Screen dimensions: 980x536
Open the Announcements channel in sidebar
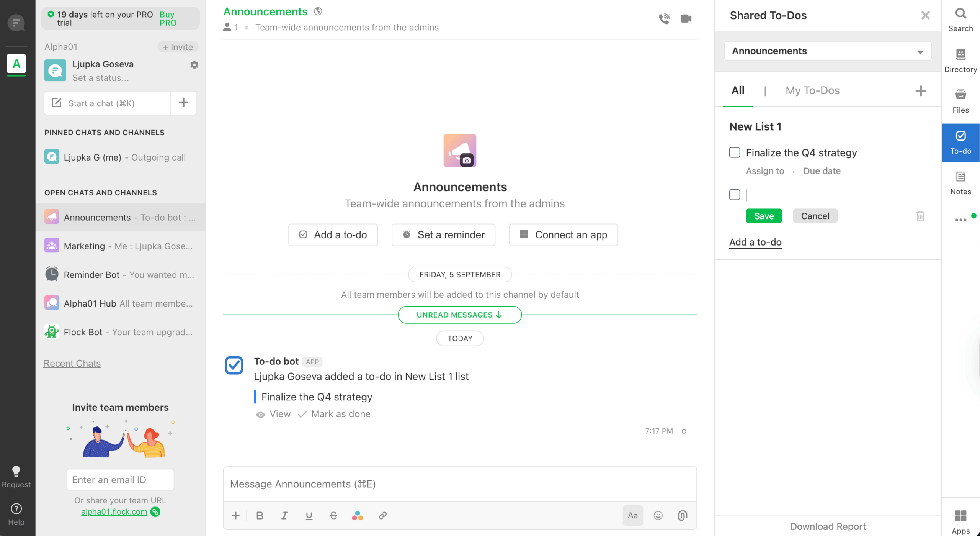pyautogui.click(x=121, y=217)
